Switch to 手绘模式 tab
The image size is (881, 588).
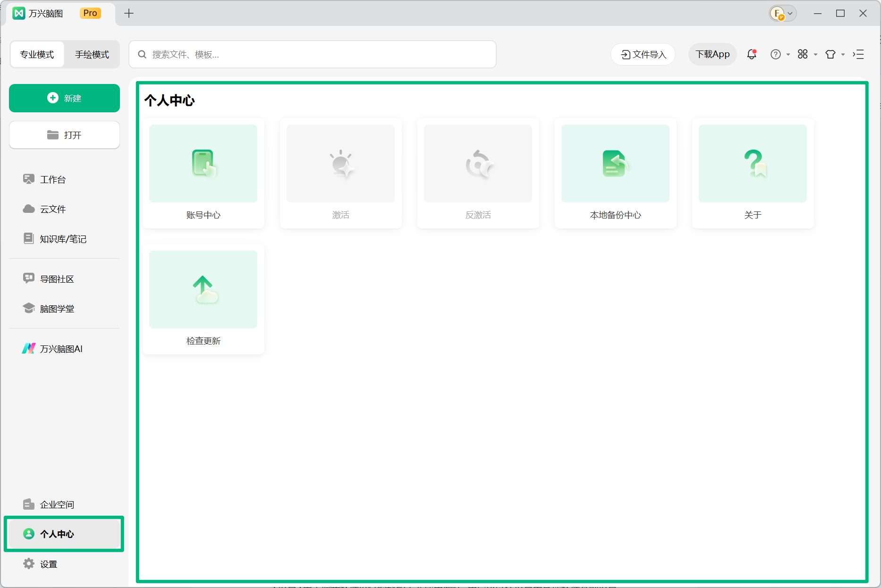click(92, 54)
